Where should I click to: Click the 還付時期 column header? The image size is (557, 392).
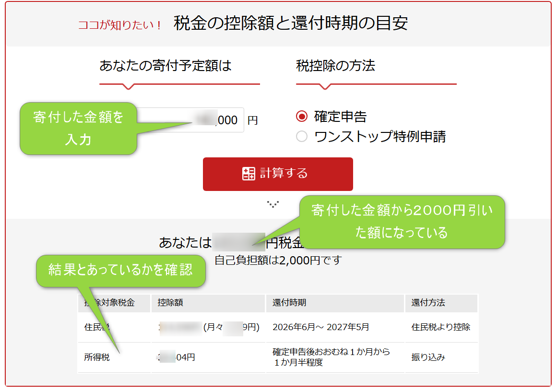click(x=289, y=303)
